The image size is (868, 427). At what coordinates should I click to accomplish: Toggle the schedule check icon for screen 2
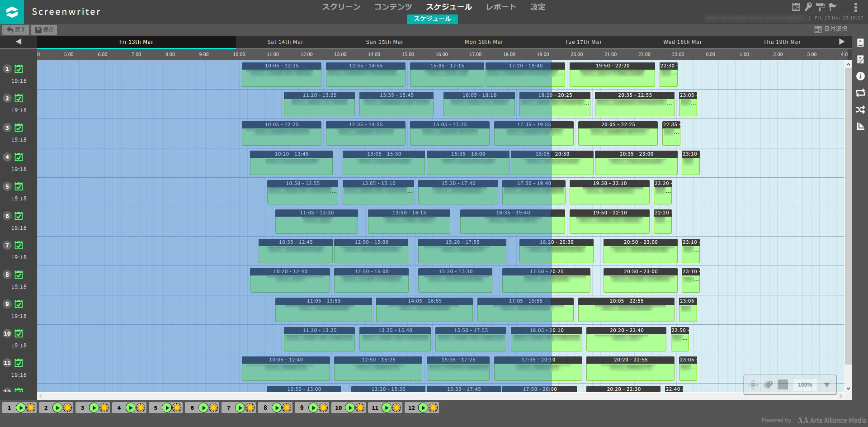19,98
